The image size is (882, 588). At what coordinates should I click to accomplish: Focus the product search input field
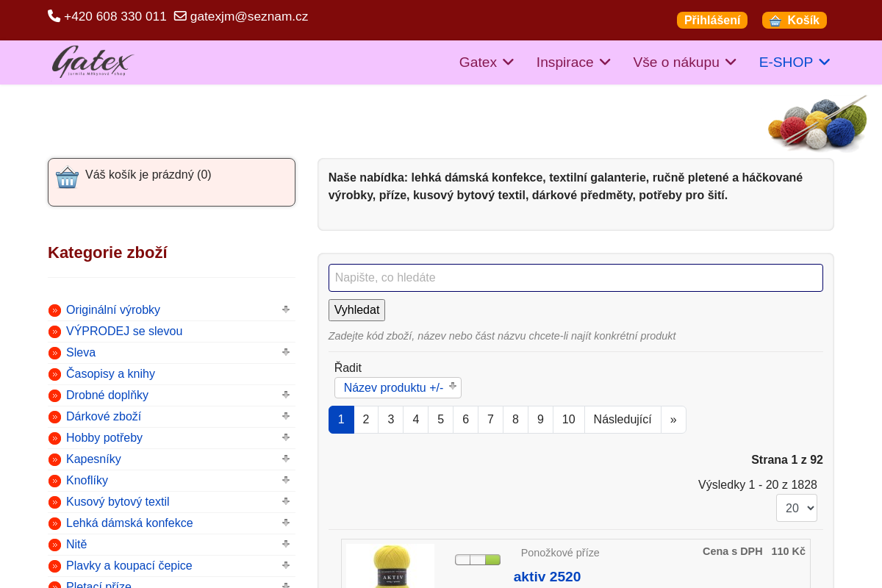[x=576, y=278]
